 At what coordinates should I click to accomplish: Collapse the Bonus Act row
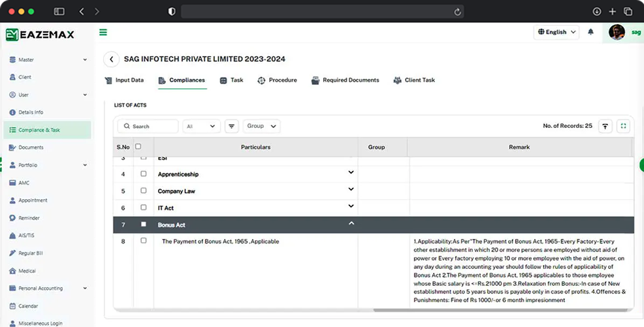point(351,223)
